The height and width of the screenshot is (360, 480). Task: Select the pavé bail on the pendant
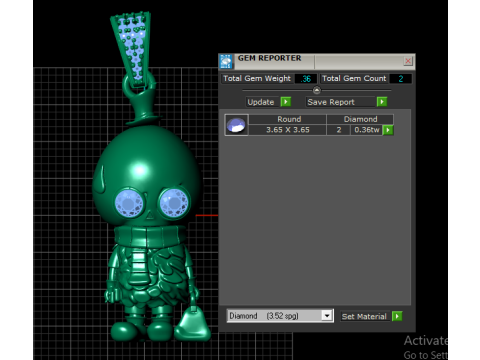[134, 50]
